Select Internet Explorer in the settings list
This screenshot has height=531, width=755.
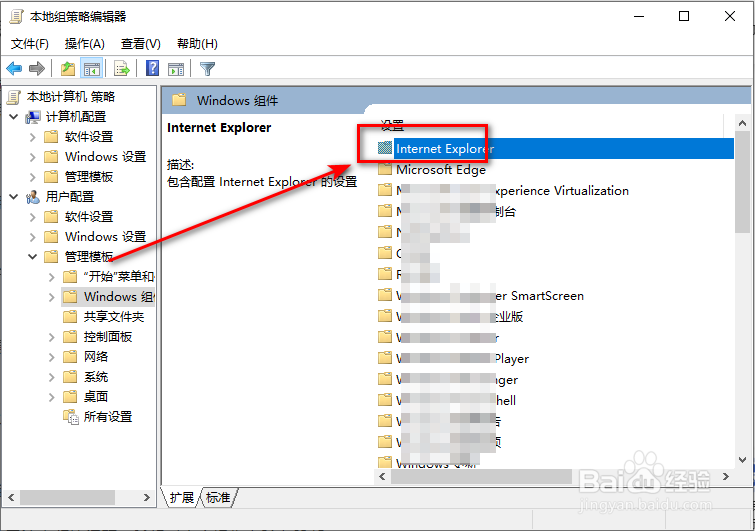click(x=555, y=149)
